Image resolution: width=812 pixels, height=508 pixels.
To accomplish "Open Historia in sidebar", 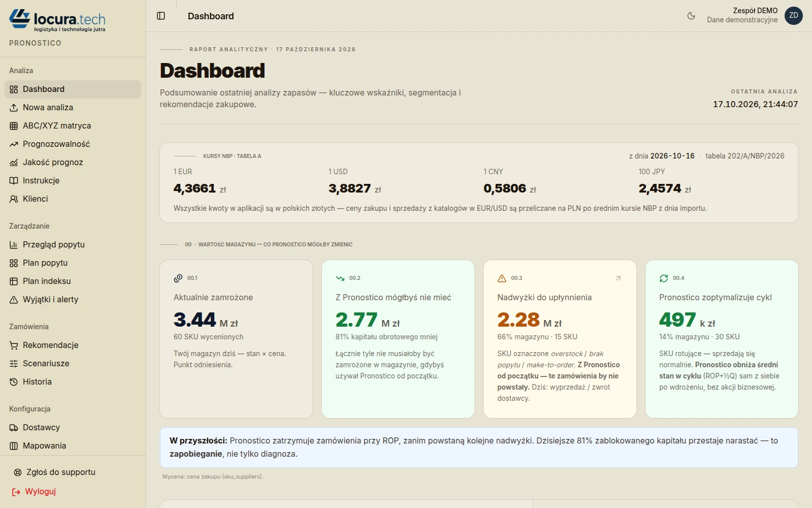I will point(73,382).
